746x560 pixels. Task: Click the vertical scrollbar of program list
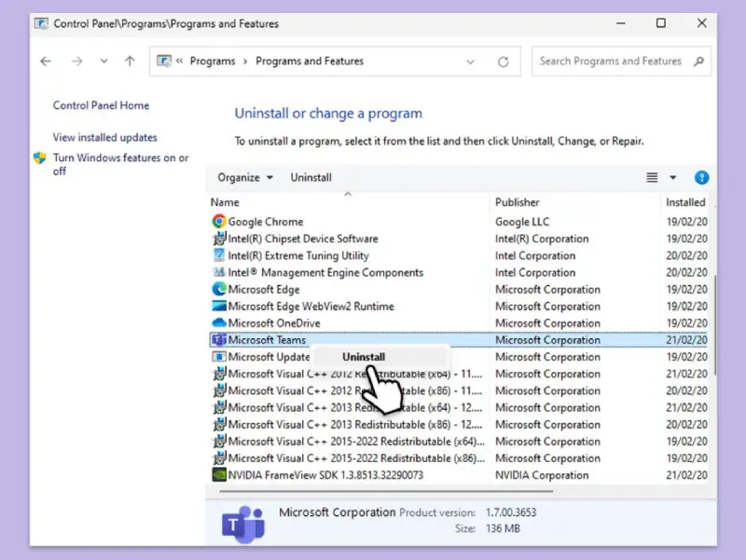click(x=713, y=325)
